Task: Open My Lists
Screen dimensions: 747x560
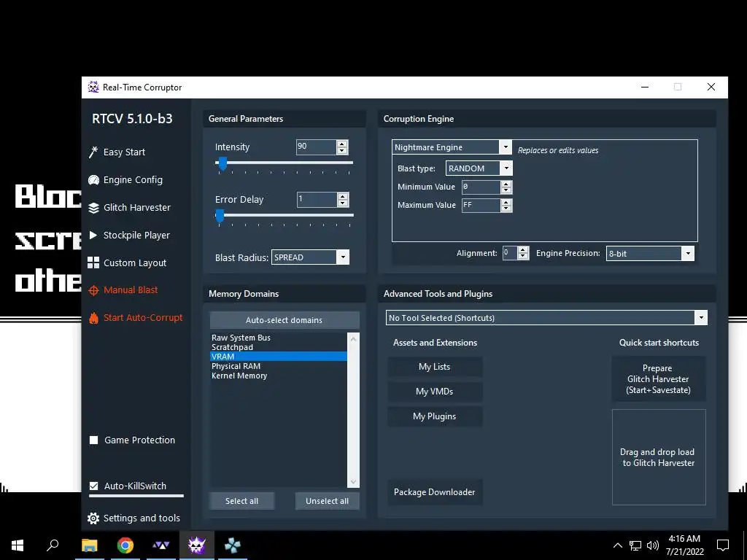Action: [435, 367]
